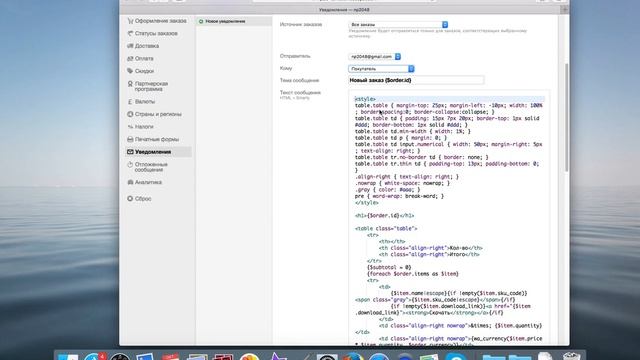Select the Сброс sidebar item

[139, 199]
